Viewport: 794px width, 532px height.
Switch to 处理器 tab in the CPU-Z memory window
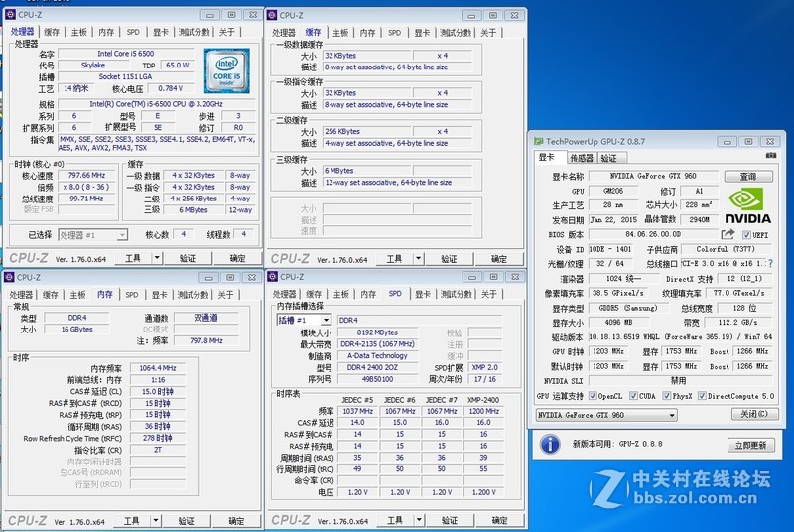pyautogui.click(x=21, y=295)
